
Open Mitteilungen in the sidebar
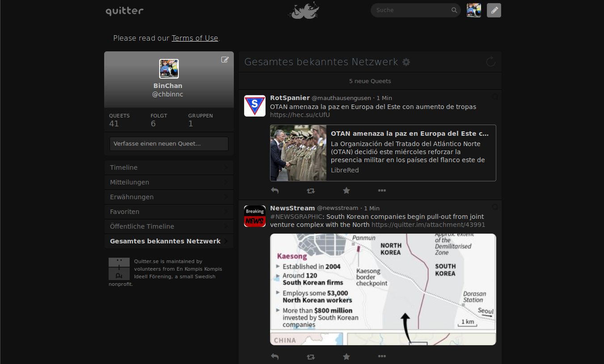pyautogui.click(x=169, y=182)
